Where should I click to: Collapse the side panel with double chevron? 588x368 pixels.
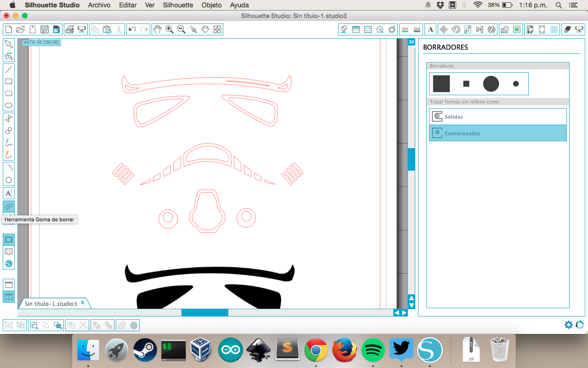[x=412, y=42]
